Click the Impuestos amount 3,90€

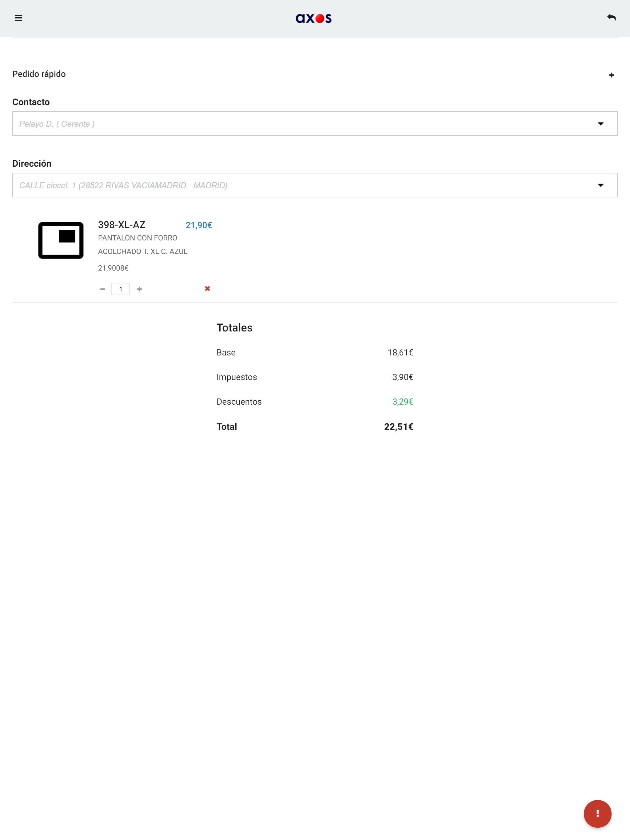tap(402, 377)
